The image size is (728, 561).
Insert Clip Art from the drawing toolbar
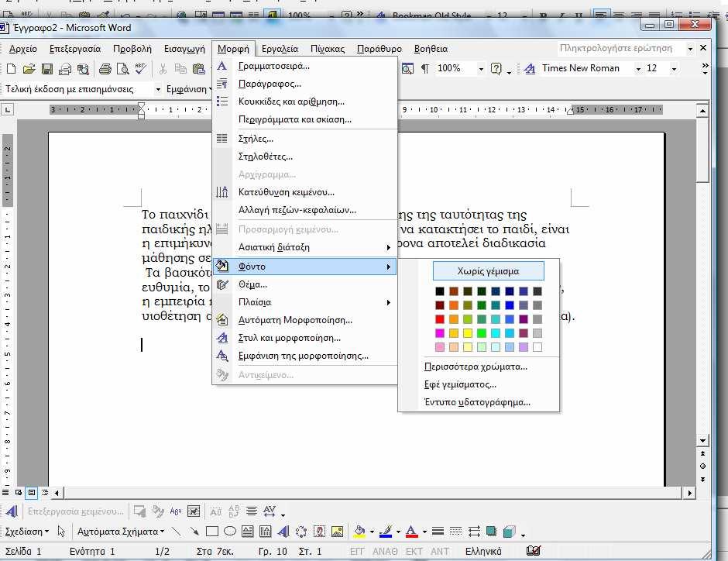point(319,532)
